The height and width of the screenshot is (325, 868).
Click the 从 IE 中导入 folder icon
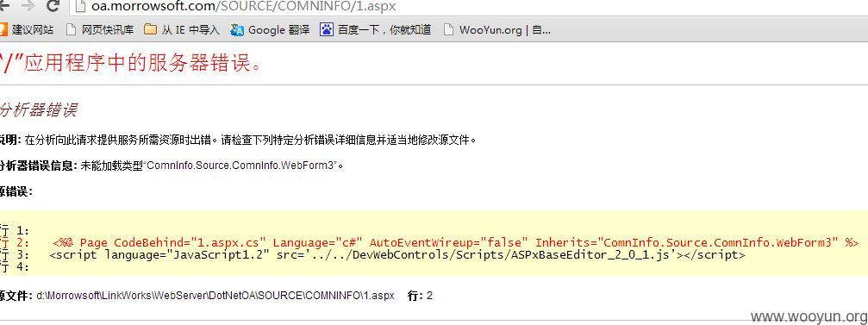(x=150, y=29)
